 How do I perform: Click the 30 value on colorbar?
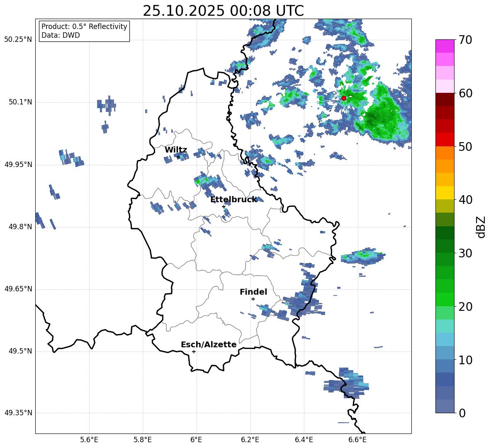click(x=465, y=253)
